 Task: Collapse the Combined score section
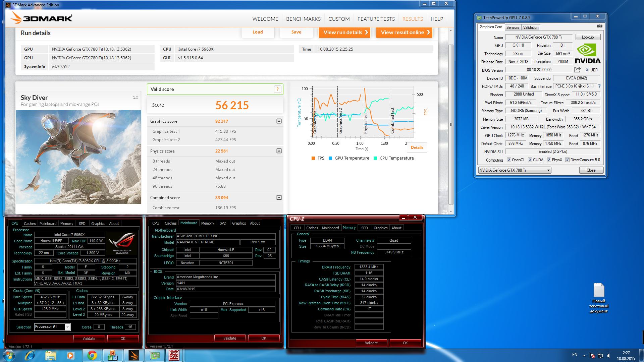coord(279,197)
